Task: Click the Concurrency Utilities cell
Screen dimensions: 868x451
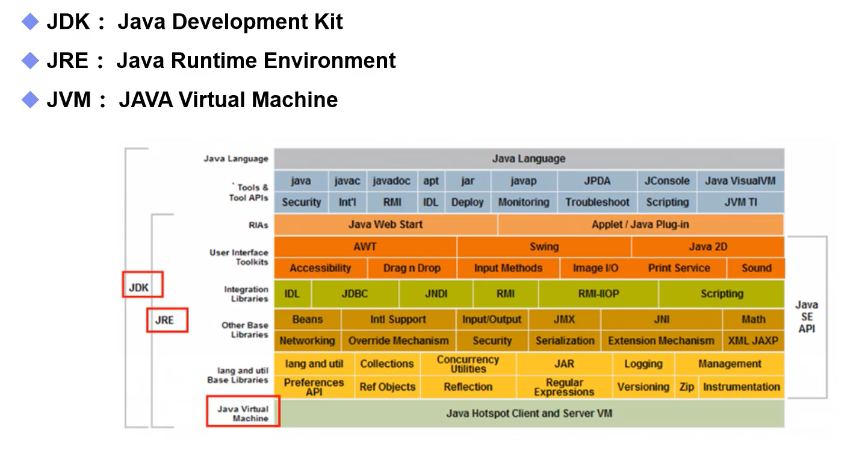Action: point(468,364)
